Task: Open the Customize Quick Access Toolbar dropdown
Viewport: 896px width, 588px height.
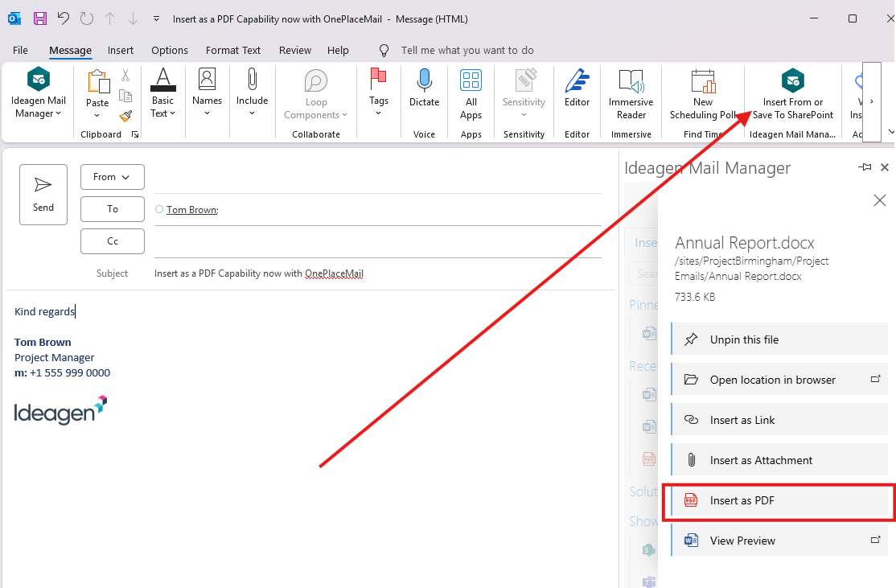Action: pyautogui.click(x=156, y=19)
